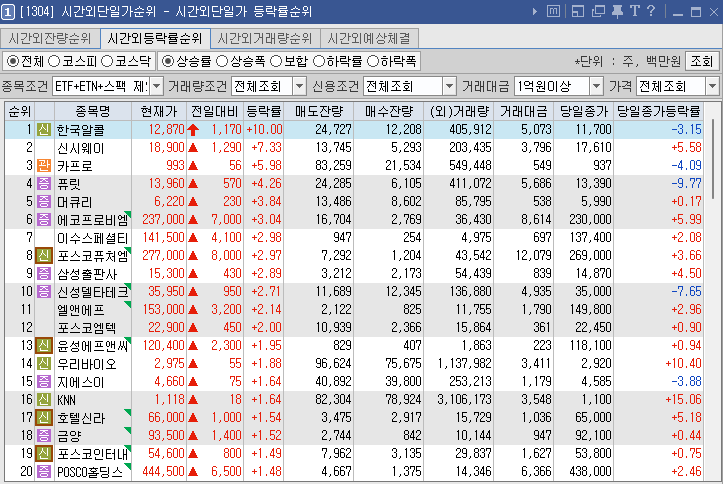Sort by the 순위 column header
723x484 pixels.
20,111
